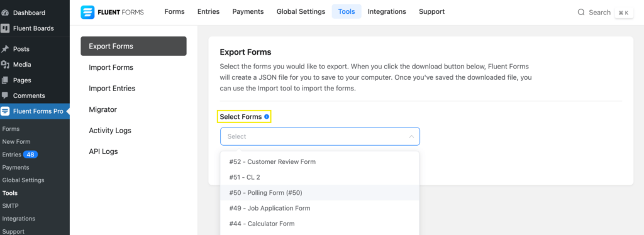
Task: Choose #49 - Job Application Form option
Action: tap(319, 209)
